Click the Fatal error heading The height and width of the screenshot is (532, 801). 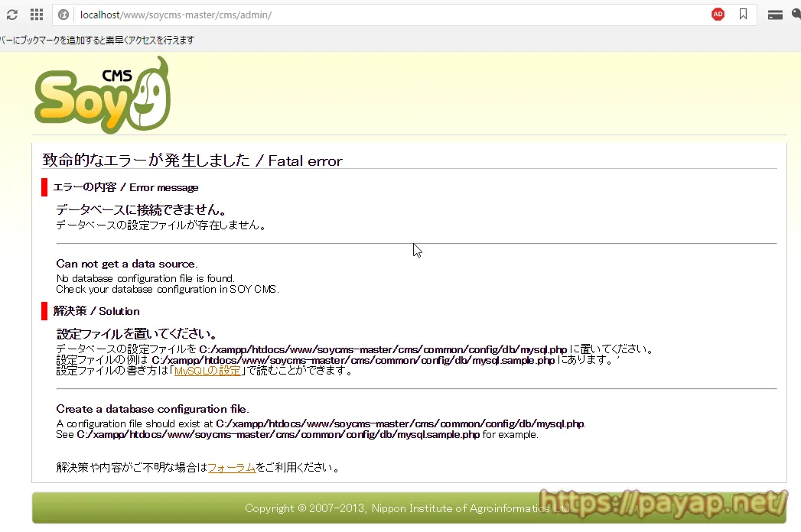[192, 161]
